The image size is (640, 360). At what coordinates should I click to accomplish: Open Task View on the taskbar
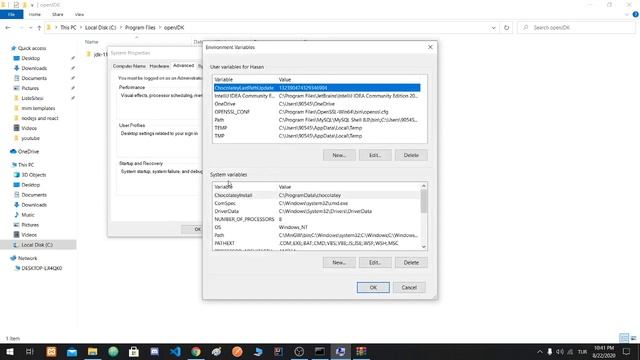pyautogui.click(x=29, y=351)
